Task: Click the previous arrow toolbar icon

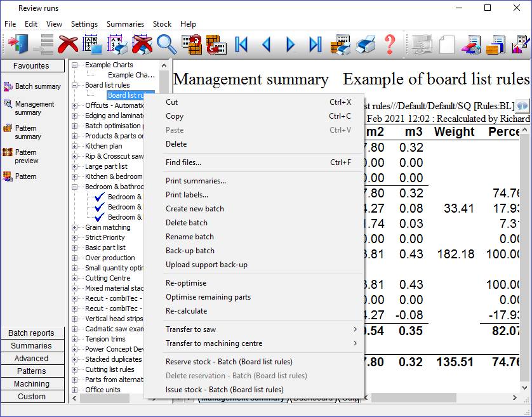Action: click(x=267, y=44)
